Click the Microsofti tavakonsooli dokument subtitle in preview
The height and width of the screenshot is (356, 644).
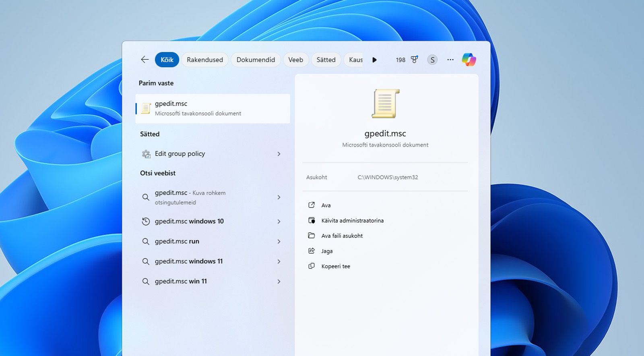[385, 145]
